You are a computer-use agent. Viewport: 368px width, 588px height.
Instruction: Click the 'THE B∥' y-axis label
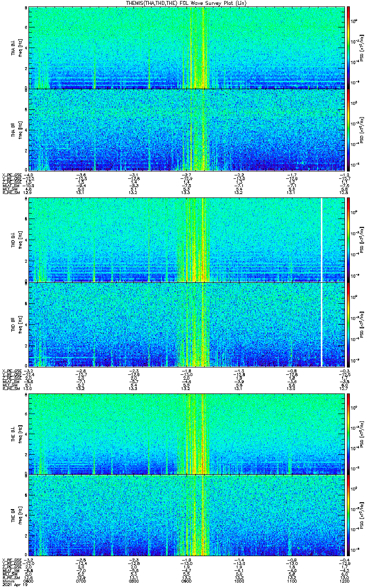click(x=13, y=515)
